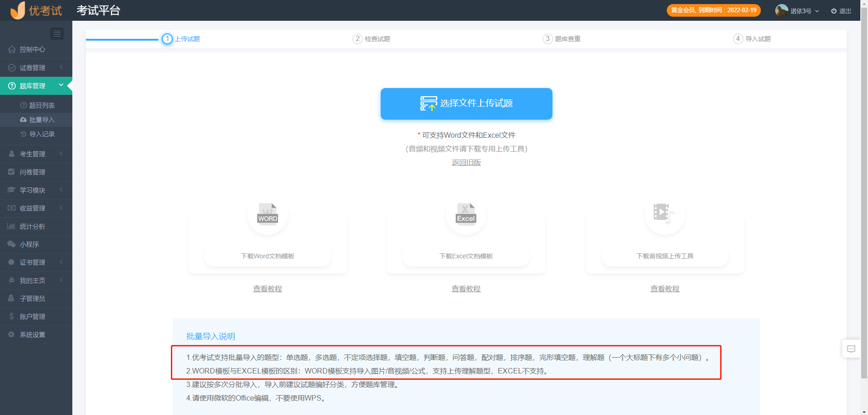This screenshot has height=415, width=868.
Task: Go to step 2 检查试题
Action: pyautogui.click(x=371, y=39)
